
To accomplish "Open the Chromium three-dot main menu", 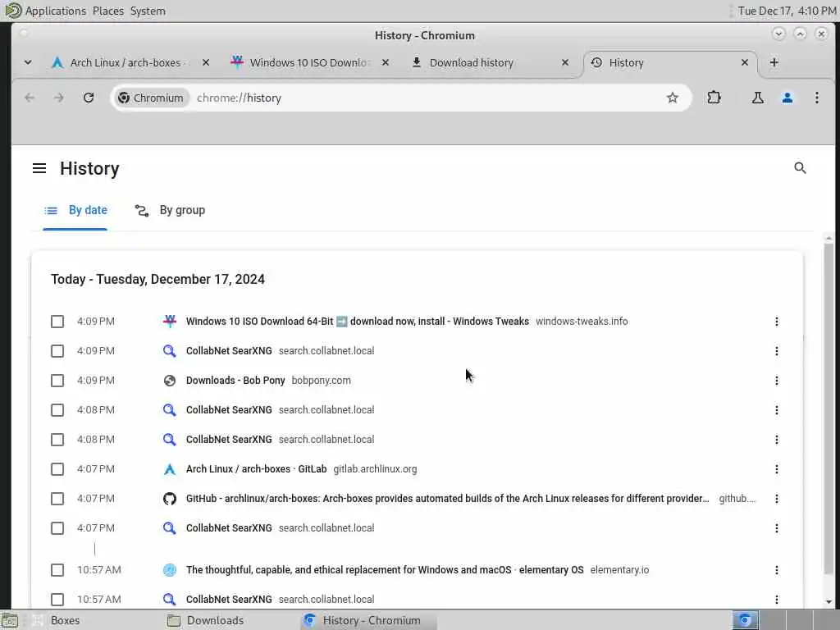I will pyautogui.click(x=817, y=98).
